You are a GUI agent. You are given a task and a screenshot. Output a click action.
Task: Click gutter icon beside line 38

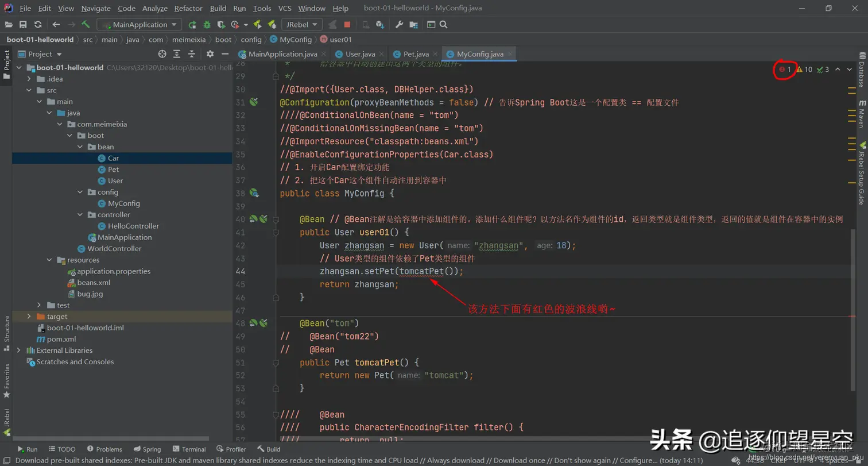[254, 193]
